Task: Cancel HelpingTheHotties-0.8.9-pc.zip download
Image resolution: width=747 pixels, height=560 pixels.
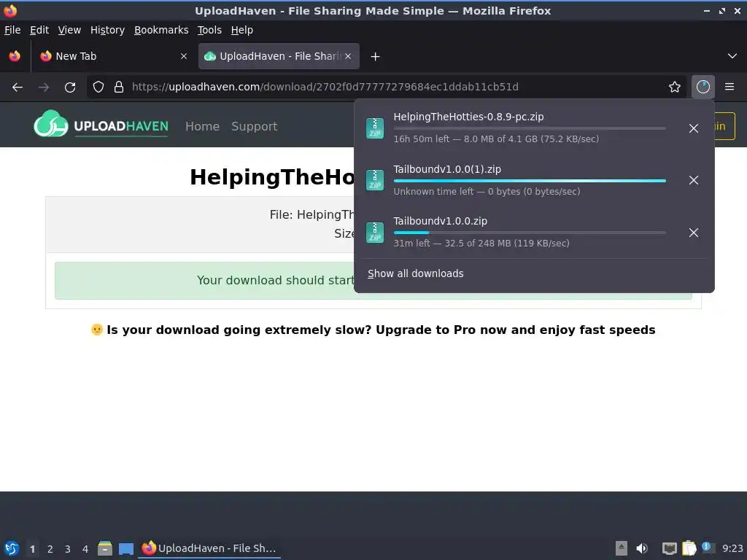Action: tap(694, 128)
